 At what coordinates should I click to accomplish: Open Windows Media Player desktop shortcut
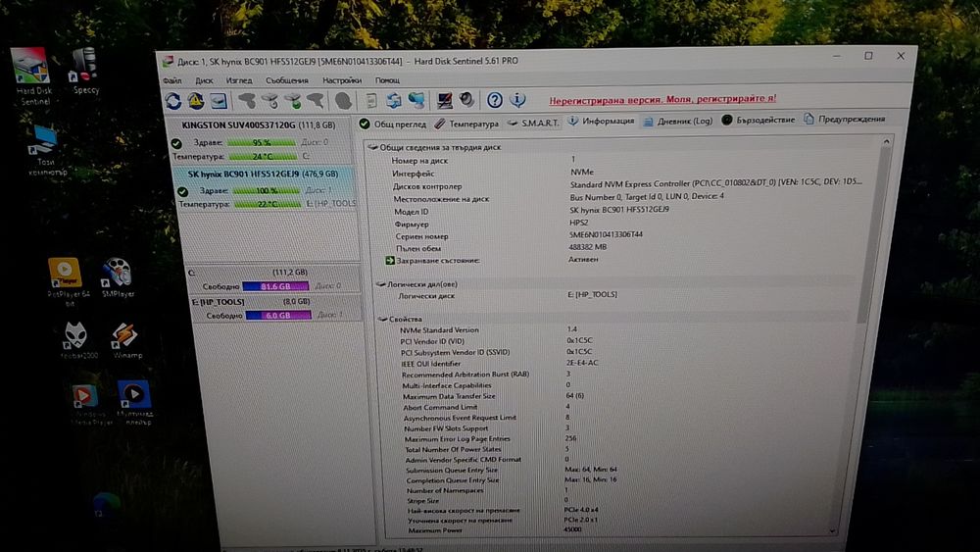point(88,403)
